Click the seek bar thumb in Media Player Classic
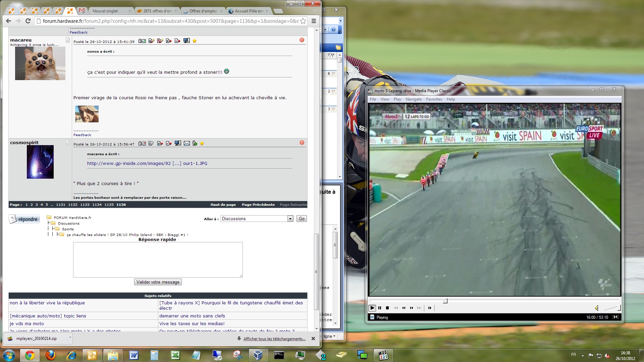The height and width of the screenshot is (362, 644). [x=445, y=301]
